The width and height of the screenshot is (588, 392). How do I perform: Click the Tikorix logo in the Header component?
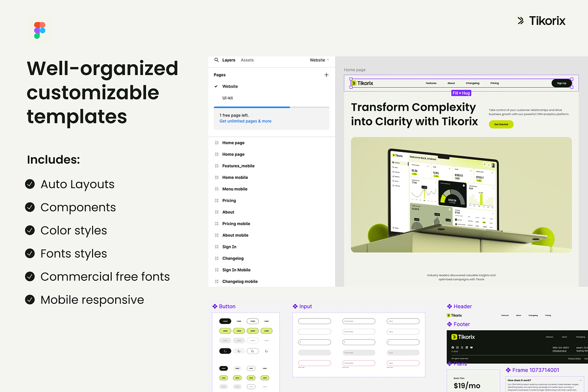click(454, 315)
